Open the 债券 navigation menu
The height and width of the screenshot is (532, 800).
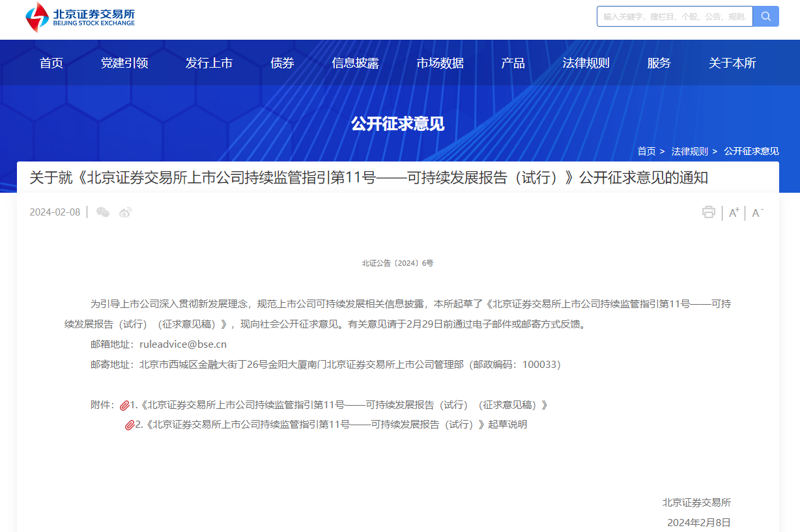(x=282, y=63)
